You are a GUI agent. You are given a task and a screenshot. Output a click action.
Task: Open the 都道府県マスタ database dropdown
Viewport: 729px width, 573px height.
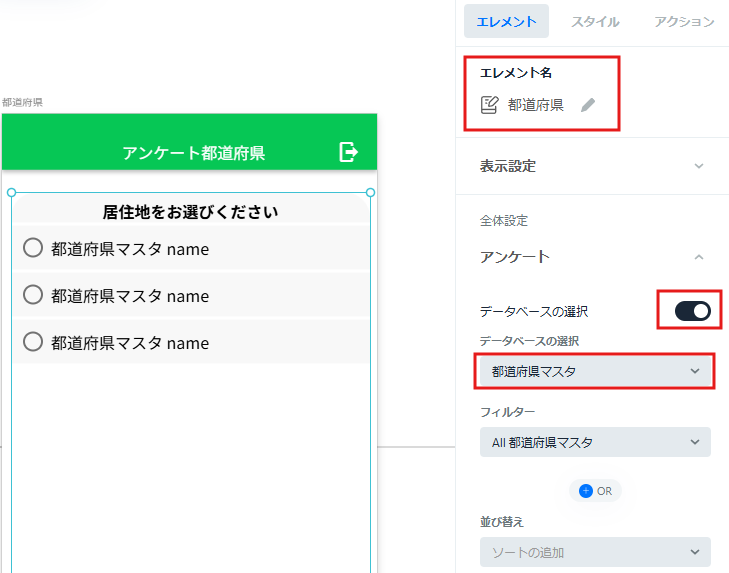pyautogui.click(x=595, y=371)
